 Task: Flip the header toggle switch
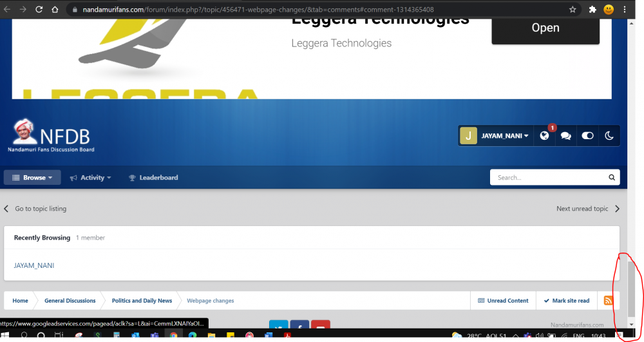[x=587, y=136]
